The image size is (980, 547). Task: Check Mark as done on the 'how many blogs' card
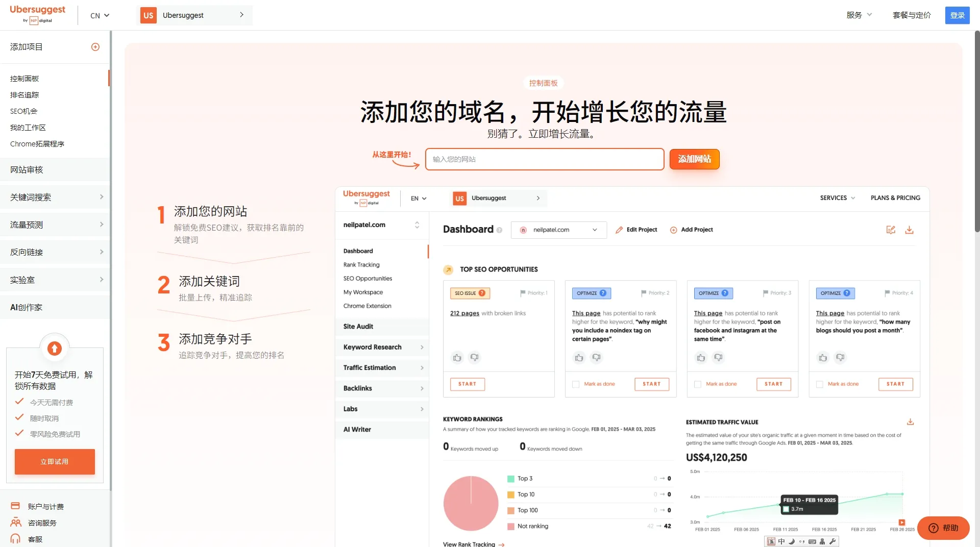820,384
